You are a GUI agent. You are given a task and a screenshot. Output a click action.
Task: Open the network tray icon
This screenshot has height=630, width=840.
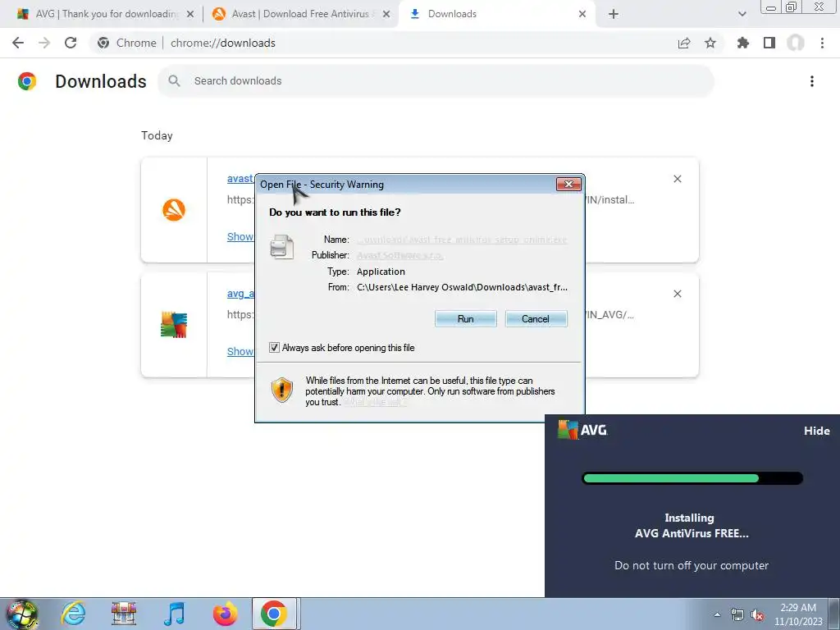pos(737,615)
